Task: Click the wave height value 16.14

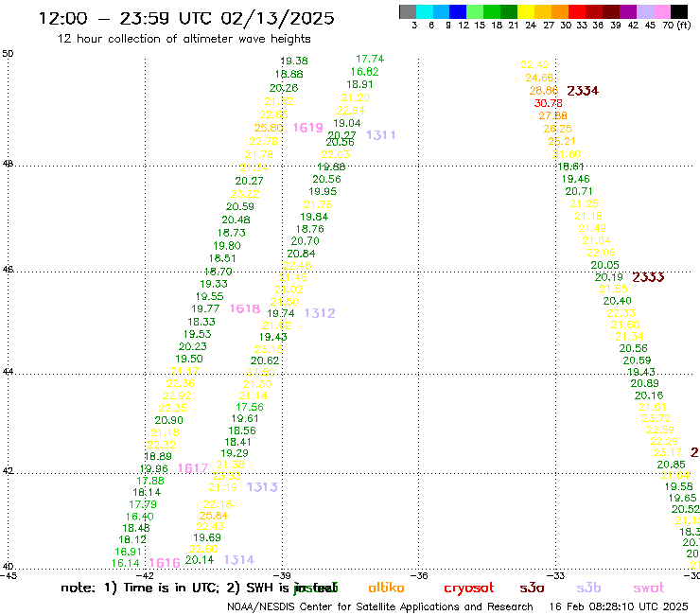Action: 126,563
